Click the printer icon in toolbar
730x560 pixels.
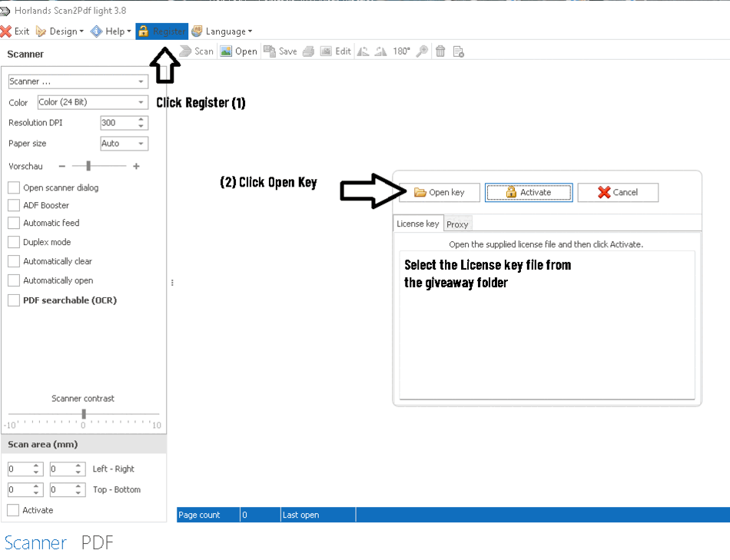308,51
